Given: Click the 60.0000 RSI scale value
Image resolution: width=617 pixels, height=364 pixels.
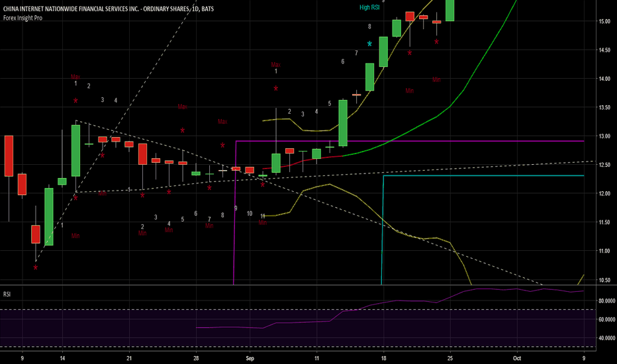Looking at the screenshot, I should 607,320.
